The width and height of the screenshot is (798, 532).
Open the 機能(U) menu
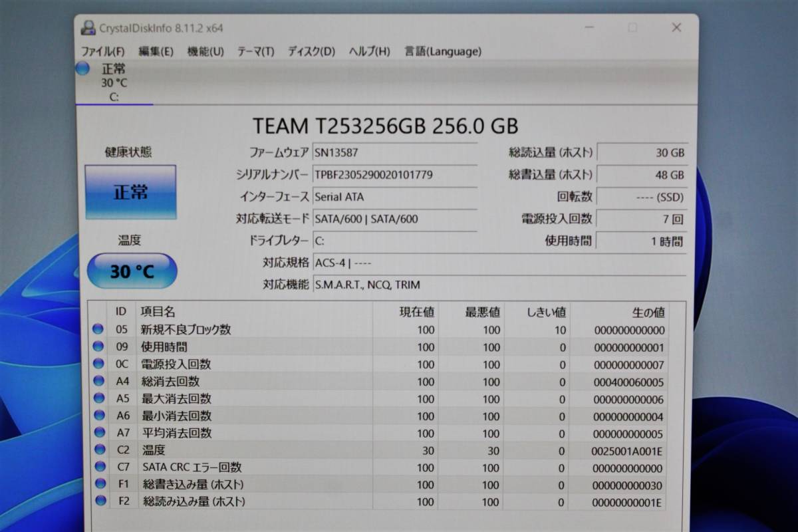(205, 51)
